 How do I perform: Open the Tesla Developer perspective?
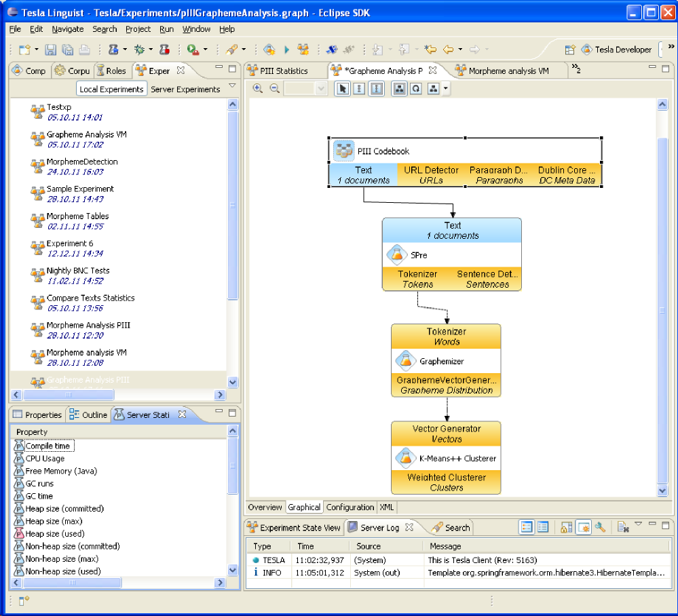(616, 50)
